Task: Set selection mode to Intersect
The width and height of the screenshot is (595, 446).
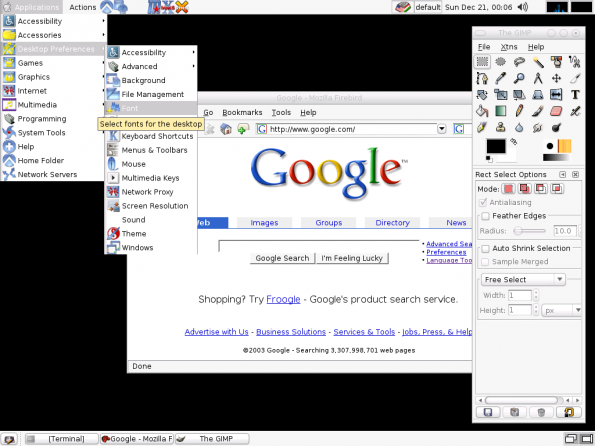Action: [x=557, y=189]
